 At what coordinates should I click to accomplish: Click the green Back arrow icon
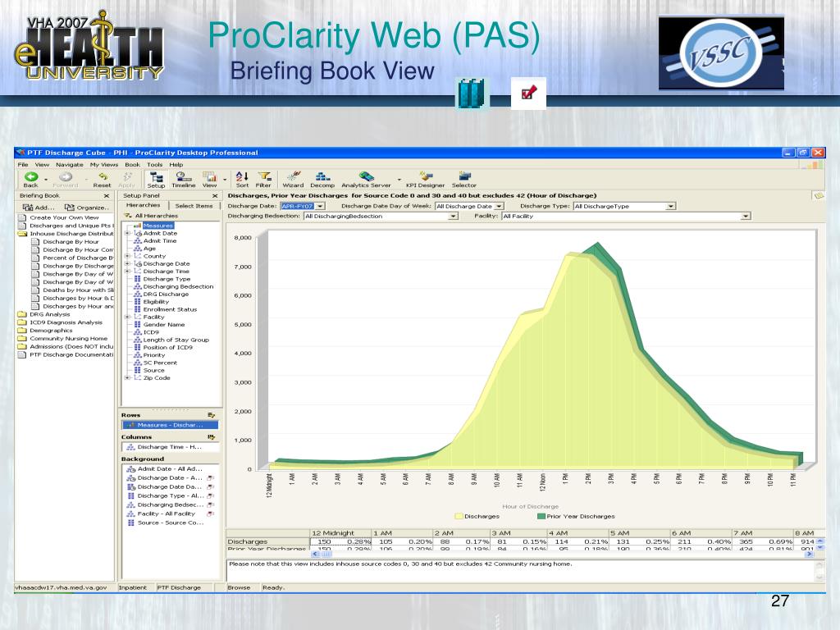(x=31, y=176)
